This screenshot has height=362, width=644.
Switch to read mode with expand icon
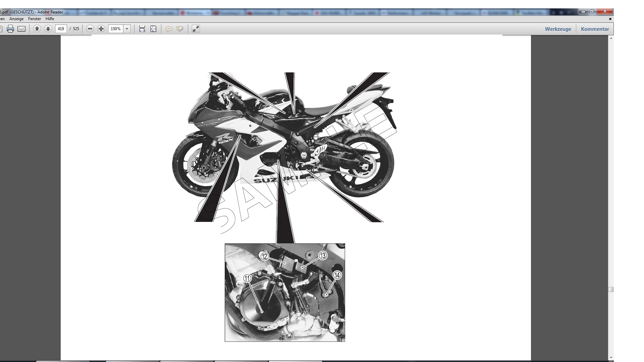[196, 29]
